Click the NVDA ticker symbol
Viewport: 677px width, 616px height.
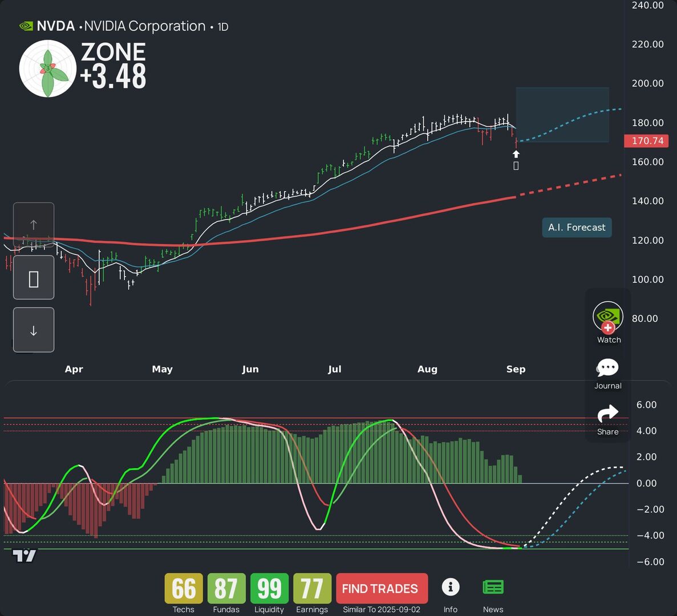(x=56, y=26)
